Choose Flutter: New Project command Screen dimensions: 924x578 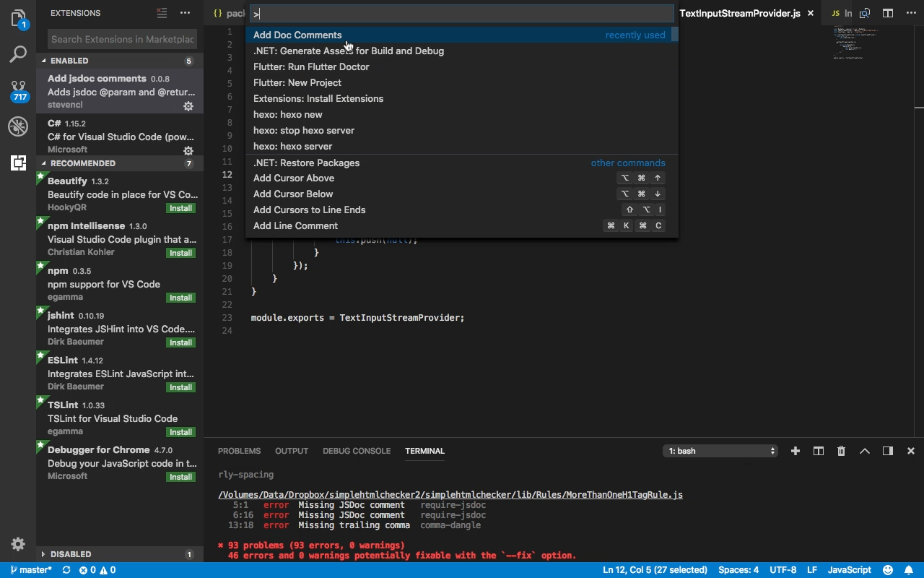462,82
